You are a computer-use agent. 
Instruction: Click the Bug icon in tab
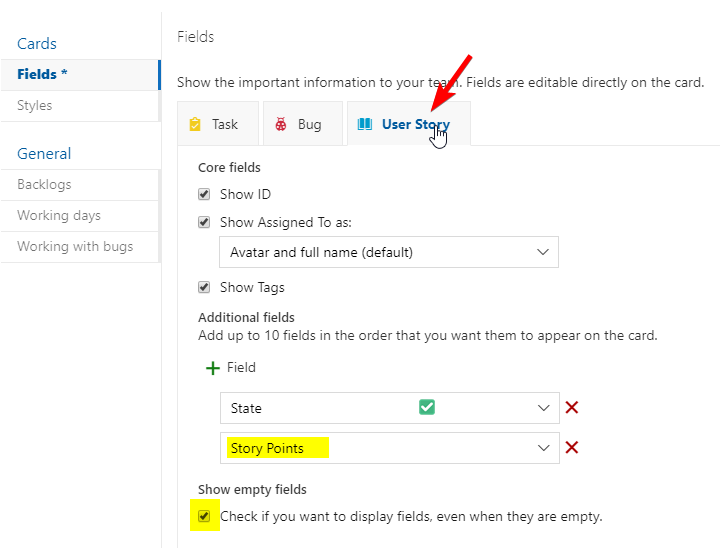(x=280, y=124)
